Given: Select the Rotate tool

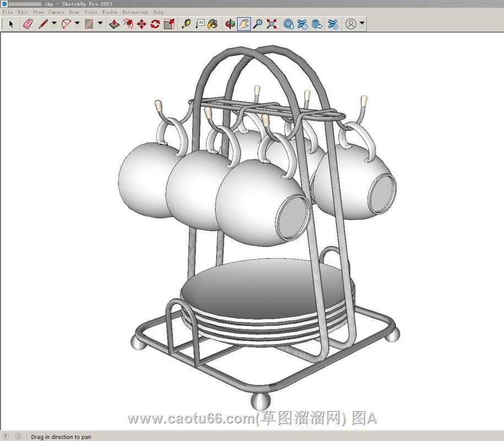Looking at the screenshot, I should tap(155, 24).
